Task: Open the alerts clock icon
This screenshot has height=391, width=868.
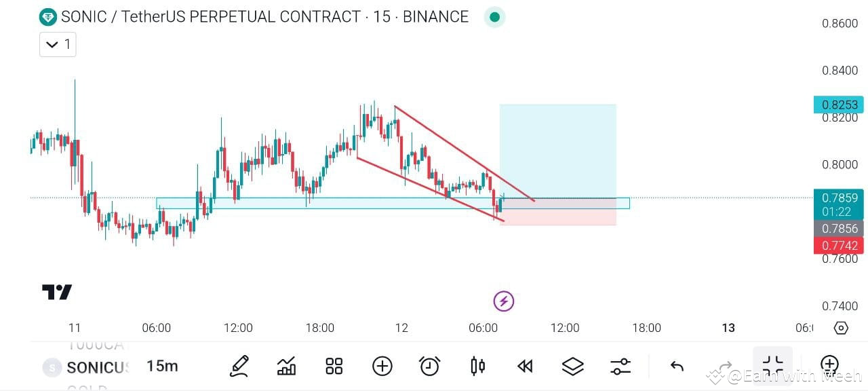Action: coord(429,366)
